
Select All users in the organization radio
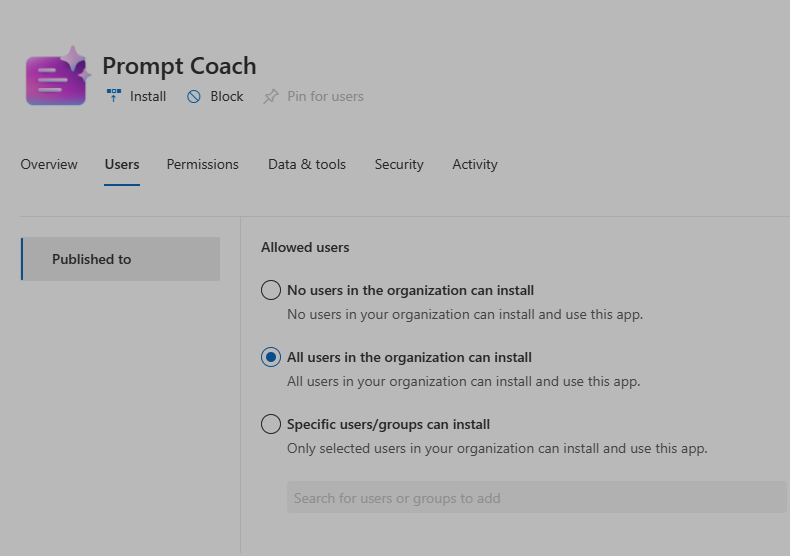[271, 357]
